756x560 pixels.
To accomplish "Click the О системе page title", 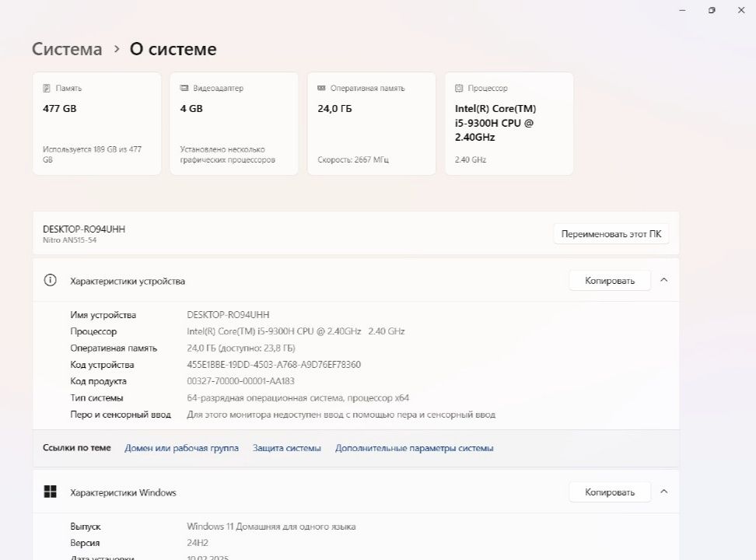I will click(x=173, y=49).
